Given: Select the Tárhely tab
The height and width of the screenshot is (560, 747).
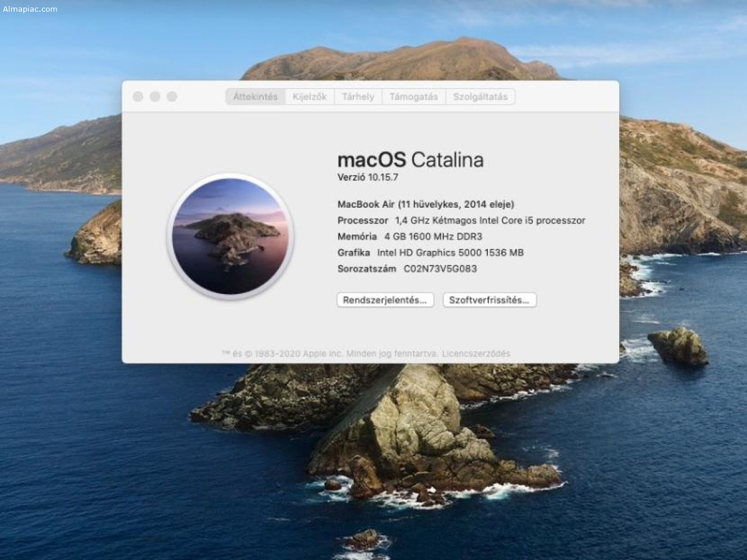Looking at the screenshot, I should click(358, 97).
